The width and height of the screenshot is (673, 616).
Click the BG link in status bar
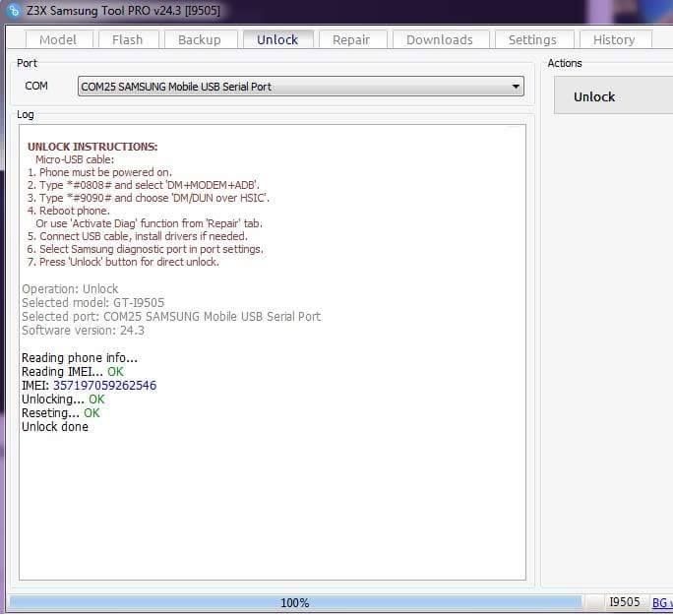point(662,602)
